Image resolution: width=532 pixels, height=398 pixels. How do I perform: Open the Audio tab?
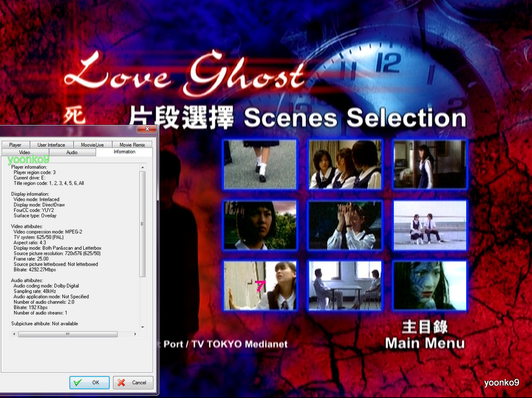[72, 152]
